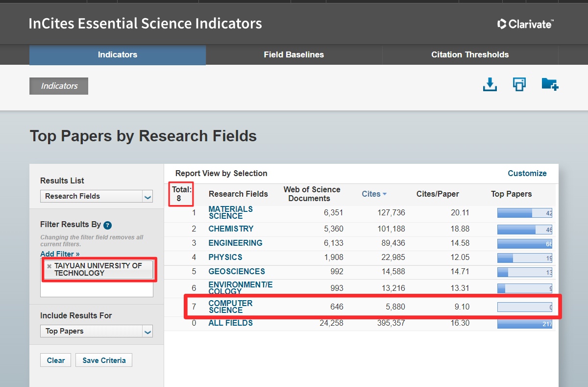Open the Customize link

pos(527,173)
